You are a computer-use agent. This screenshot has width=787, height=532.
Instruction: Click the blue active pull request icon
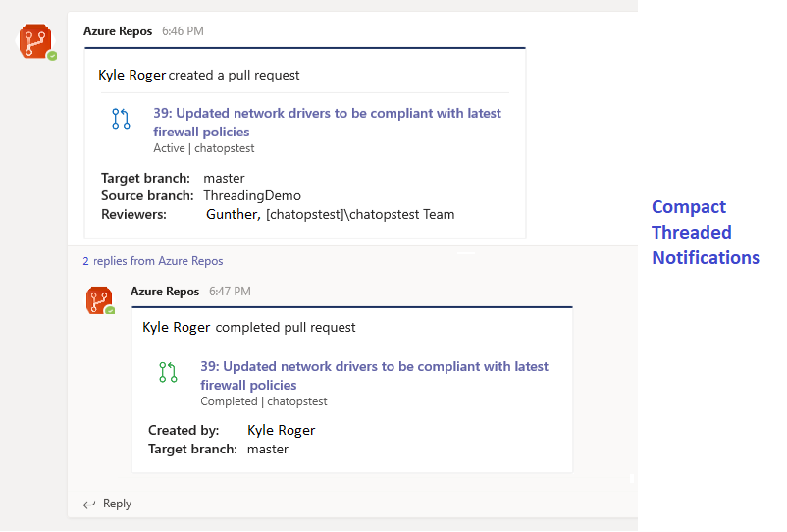[x=121, y=120]
